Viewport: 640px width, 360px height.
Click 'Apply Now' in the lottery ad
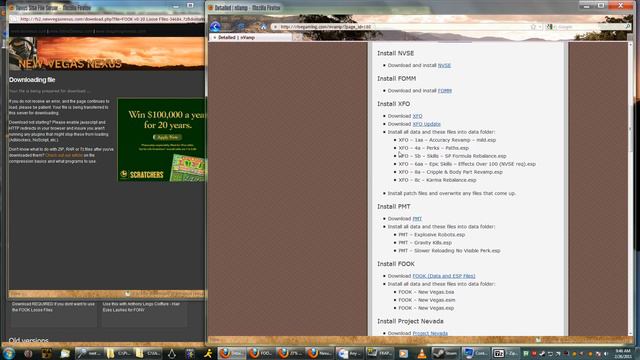pos(167,137)
